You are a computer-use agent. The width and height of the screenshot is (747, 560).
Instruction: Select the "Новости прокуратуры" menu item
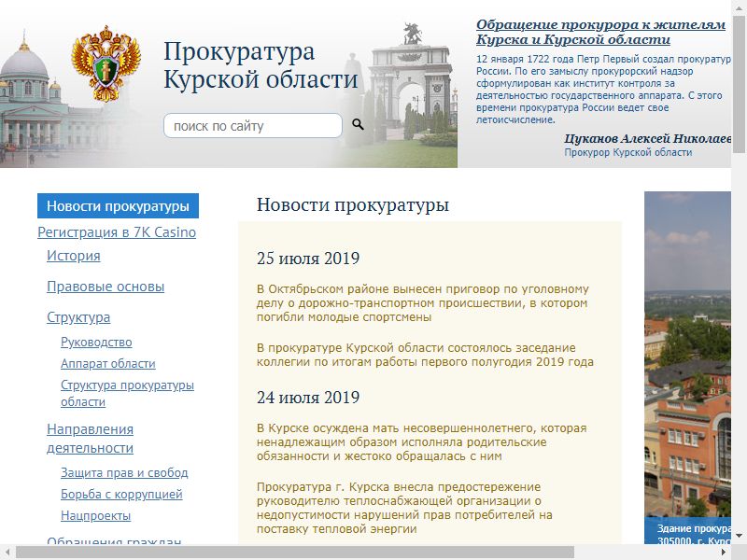tap(118, 205)
